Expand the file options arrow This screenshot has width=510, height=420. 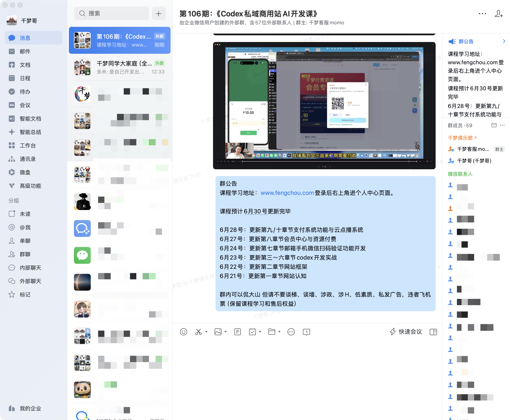click(x=279, y=332)
